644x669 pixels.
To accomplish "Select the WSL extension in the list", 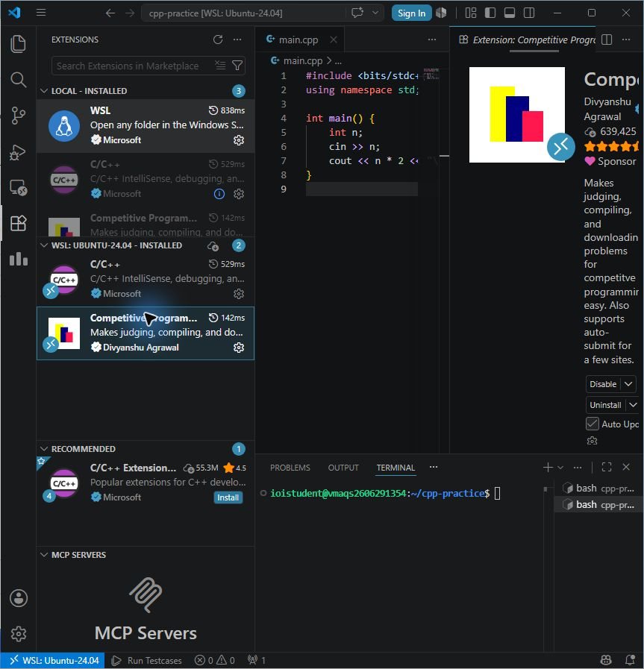I will tap(146, 125).
